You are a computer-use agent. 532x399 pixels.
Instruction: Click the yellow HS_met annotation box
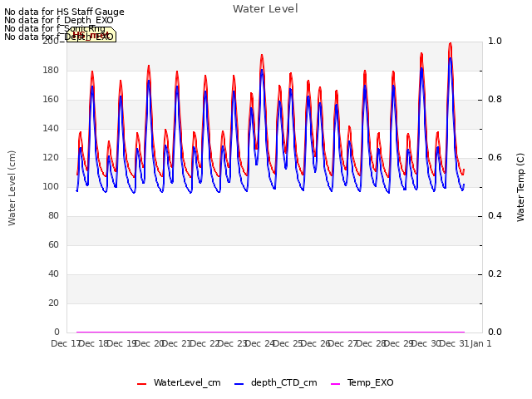(91, 35)
